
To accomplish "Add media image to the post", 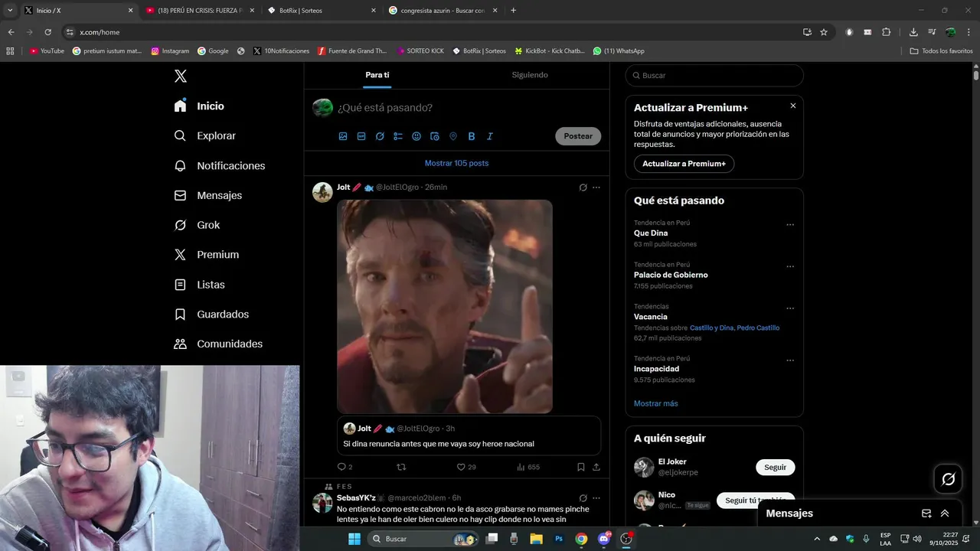I will (343, 136).
